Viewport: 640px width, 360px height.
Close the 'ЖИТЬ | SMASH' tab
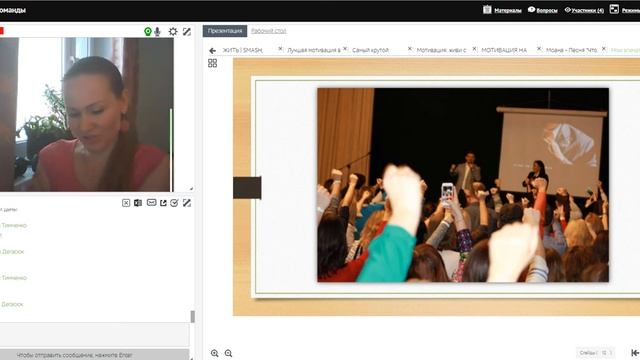click(280, 49)
